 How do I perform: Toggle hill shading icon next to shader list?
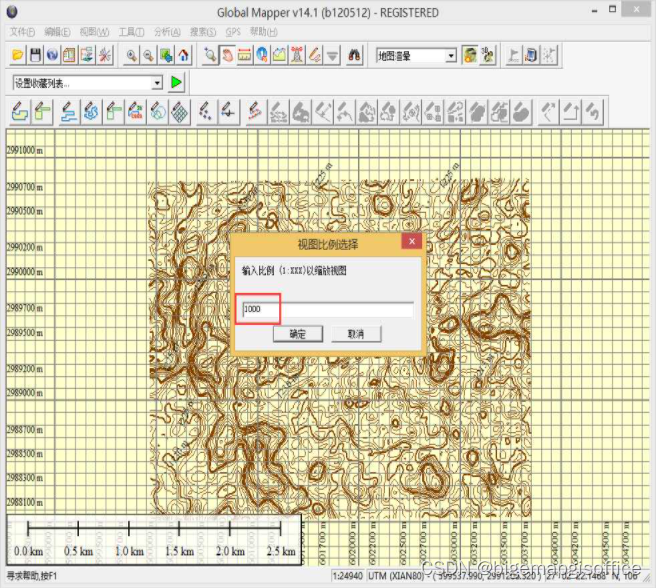[470, 55]
